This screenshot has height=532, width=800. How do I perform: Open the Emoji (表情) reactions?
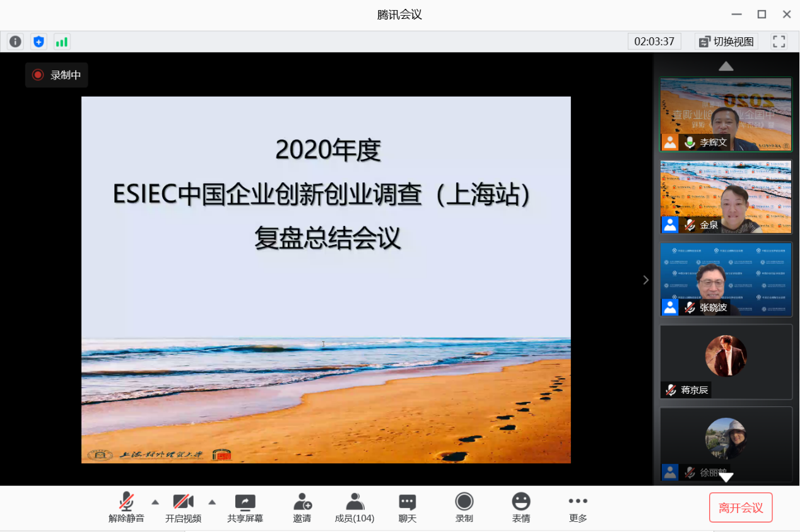(x=521, y=507)
